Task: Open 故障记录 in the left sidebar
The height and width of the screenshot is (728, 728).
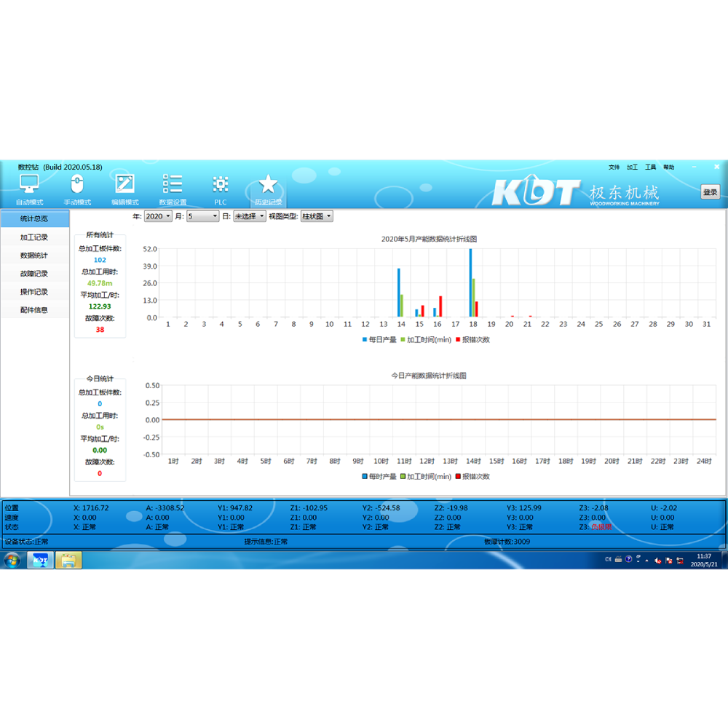Action: (x=34, y=274)
